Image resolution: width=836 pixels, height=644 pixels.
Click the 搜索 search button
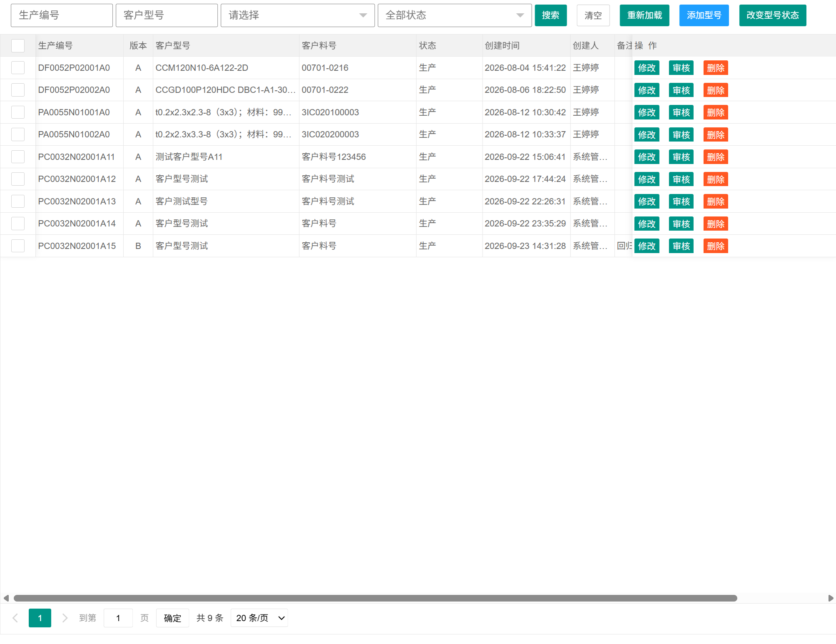550,15
